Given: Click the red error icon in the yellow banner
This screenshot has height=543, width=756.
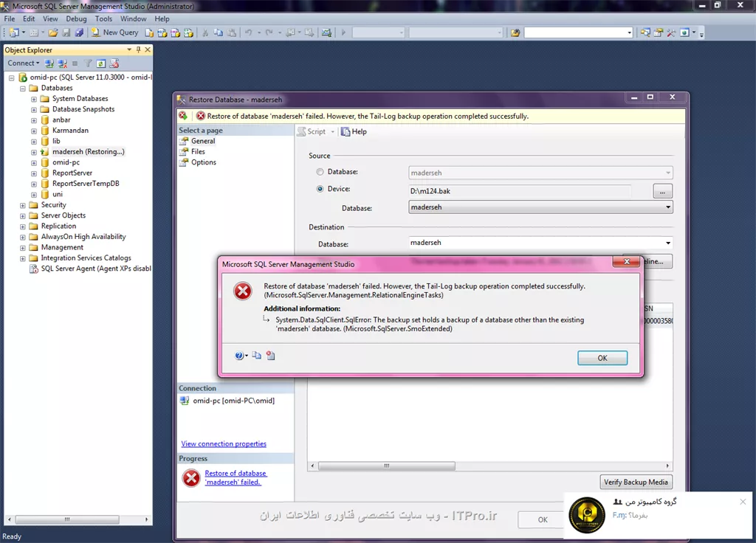Looking at the screenshot, I should pos(201,116).
